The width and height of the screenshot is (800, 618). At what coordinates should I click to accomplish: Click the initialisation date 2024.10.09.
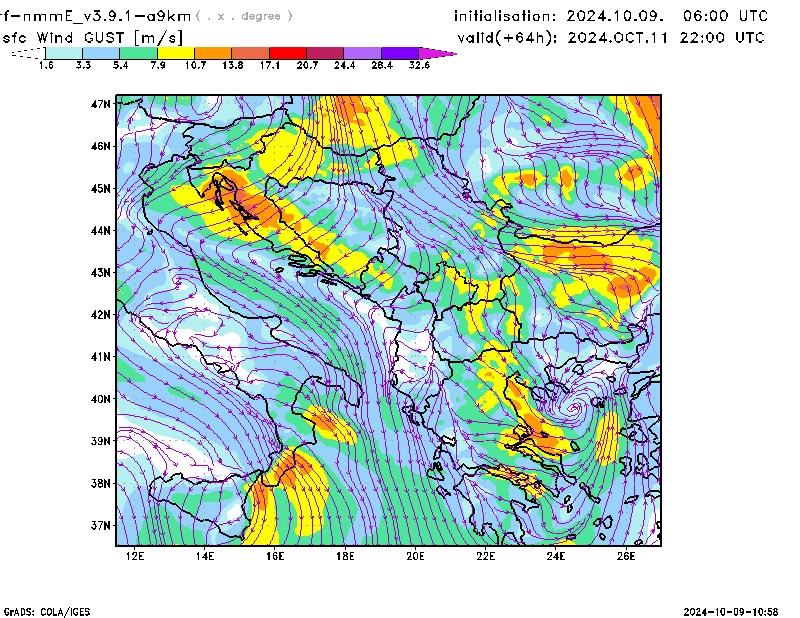coord(615,16)
